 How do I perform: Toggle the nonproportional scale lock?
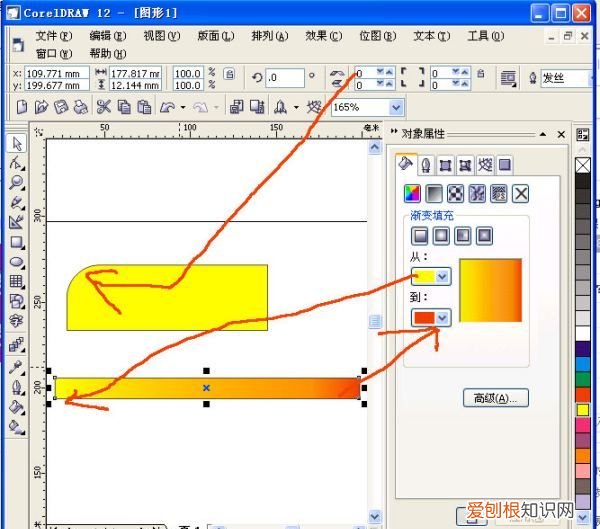click(229, 73)
